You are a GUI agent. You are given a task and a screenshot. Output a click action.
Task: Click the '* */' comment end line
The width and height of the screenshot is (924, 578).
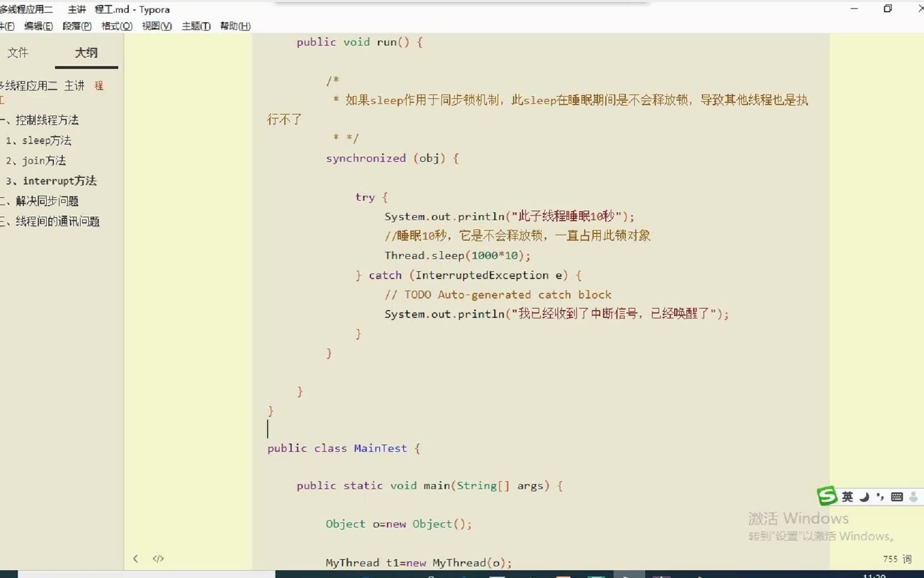point(345,138)
